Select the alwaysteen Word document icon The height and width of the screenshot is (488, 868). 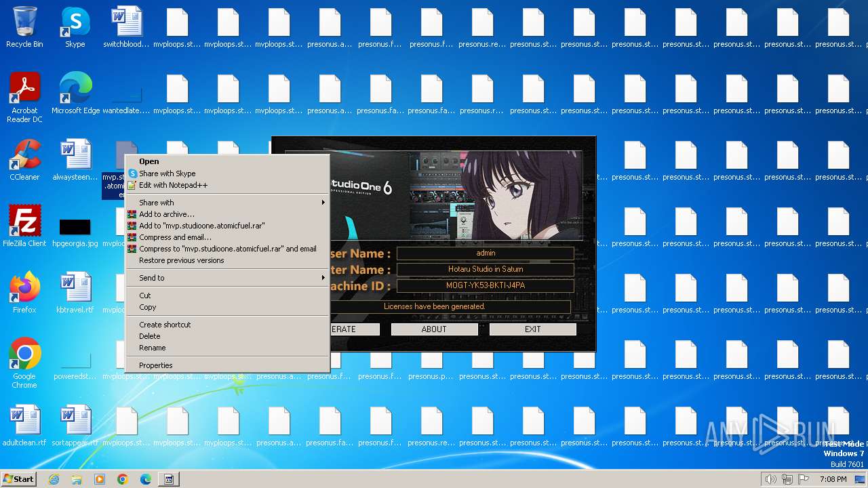(75, 160)
